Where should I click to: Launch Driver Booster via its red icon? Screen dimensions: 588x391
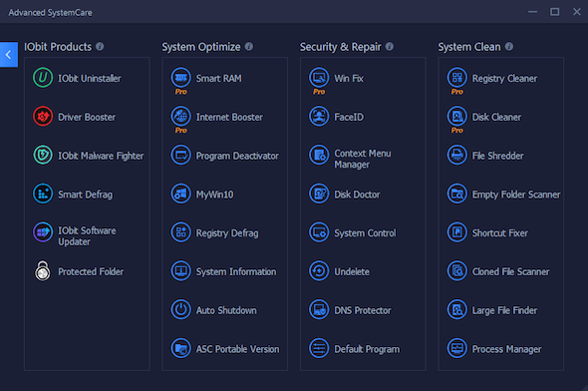click(43, 117)
